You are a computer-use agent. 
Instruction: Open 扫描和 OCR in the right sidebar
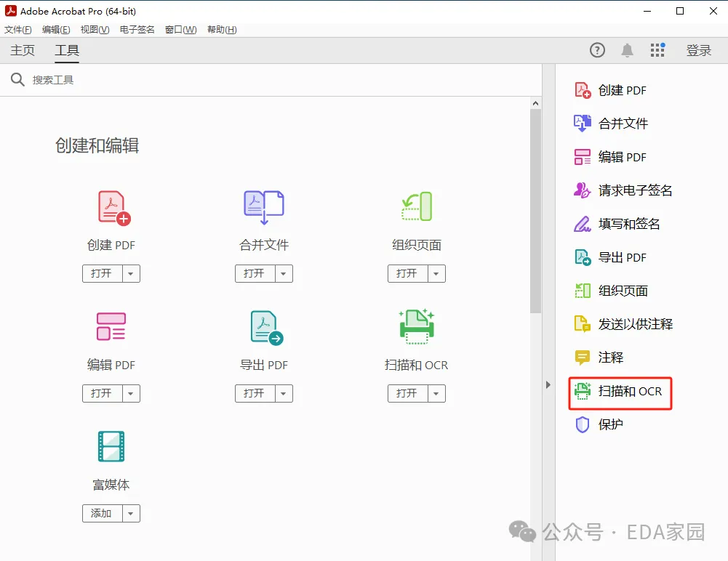(x=620, y=392)
